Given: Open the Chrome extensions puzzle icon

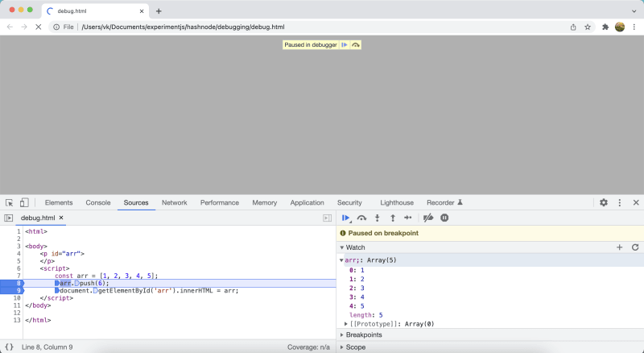Looking at the screenshot, I should pos(605,27).
